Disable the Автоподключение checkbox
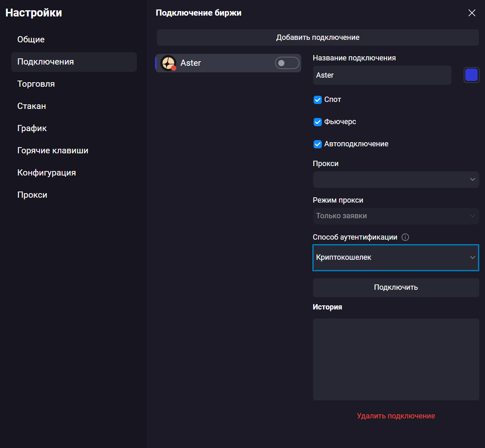The height and width of the screenshot is (448, 485). pos(318,144)
